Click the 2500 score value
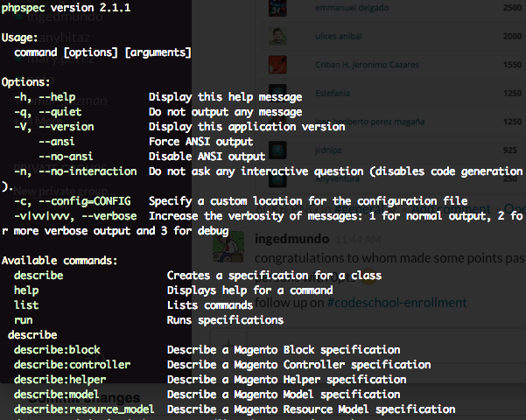This screenshot has width=526, height=420. (x=512, y=8)
